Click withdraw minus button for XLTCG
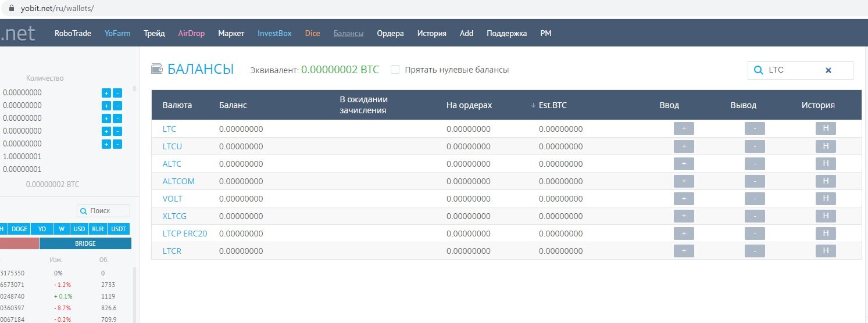 pyautogui.click(x=755, y=216)
